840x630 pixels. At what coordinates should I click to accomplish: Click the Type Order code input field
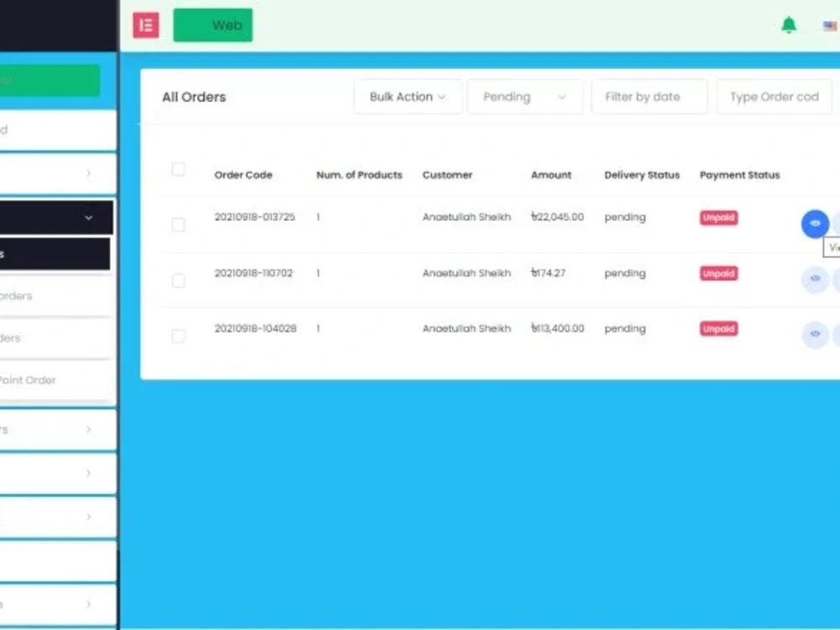point(774,97)
